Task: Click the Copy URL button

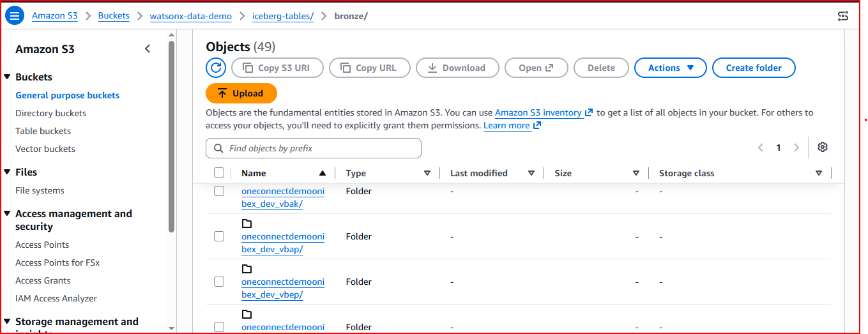Action: [x=369, y=68]
